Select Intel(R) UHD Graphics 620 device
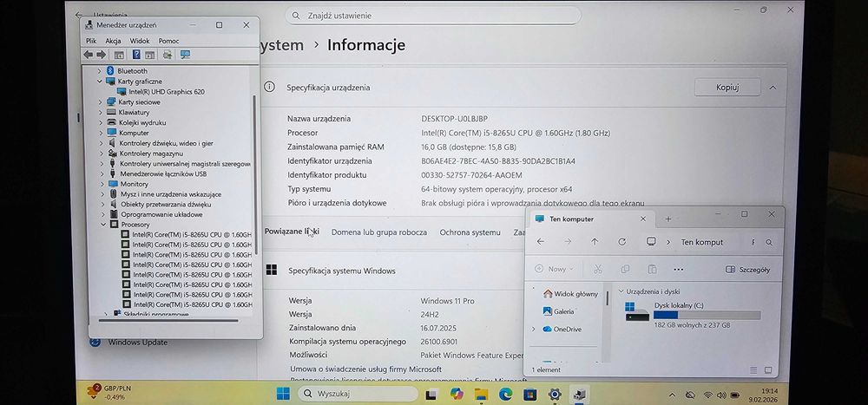The width and height of the screenshot is (868, 405). [167, 91]
